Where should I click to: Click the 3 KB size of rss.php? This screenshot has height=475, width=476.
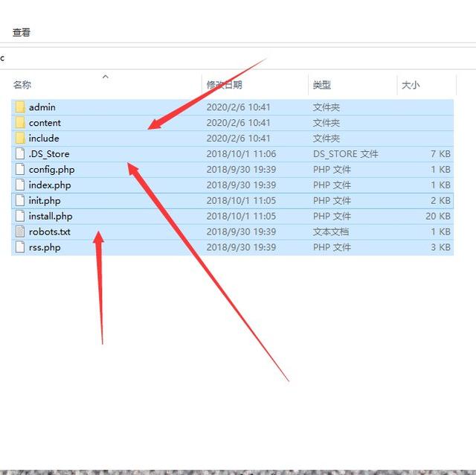click(x=440, y=247)
